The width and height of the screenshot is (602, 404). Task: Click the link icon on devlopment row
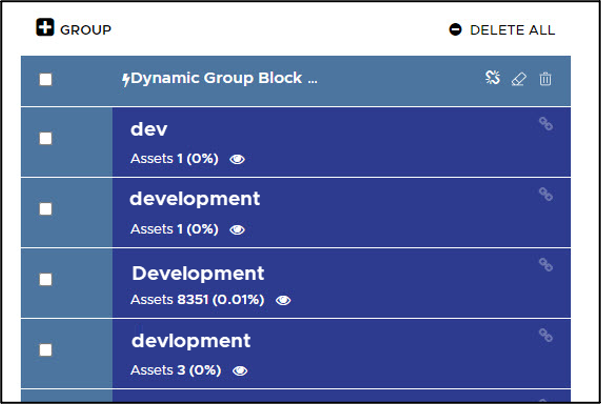(x=546, y=335)
